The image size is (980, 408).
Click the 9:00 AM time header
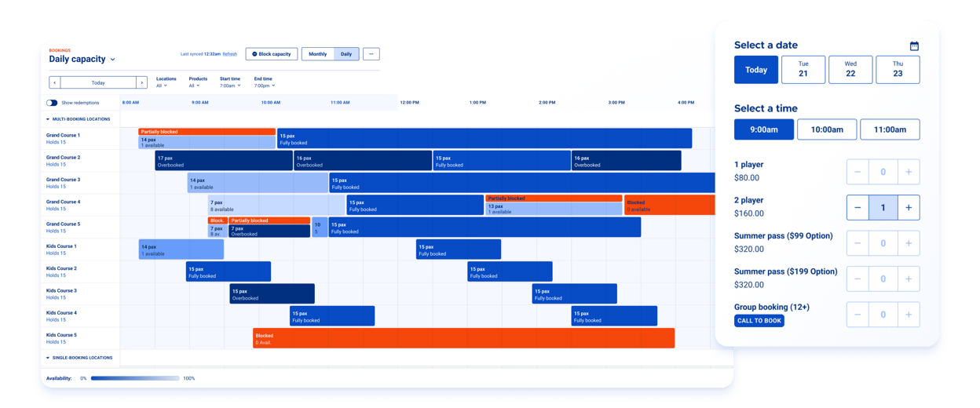point(199,103)
